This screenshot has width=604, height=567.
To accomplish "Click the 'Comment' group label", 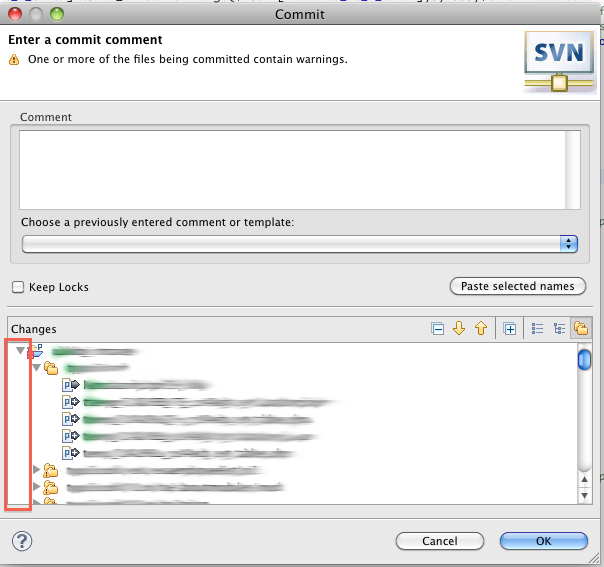I will [x=45, y=117].
